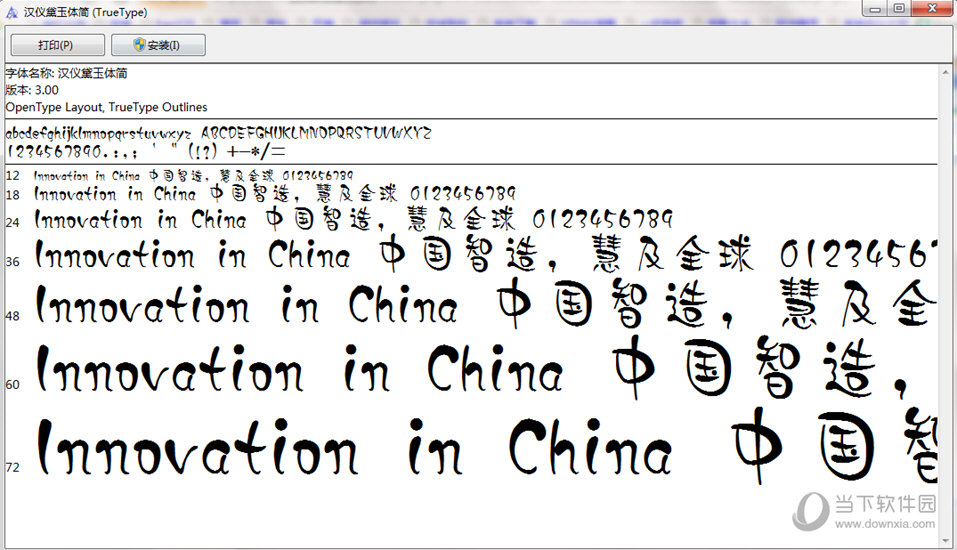Screen dimensions: 957x550
Task: Select the font name text 字体名称: 汉仪黛玉体简
Action: click(x=67, y=73)
